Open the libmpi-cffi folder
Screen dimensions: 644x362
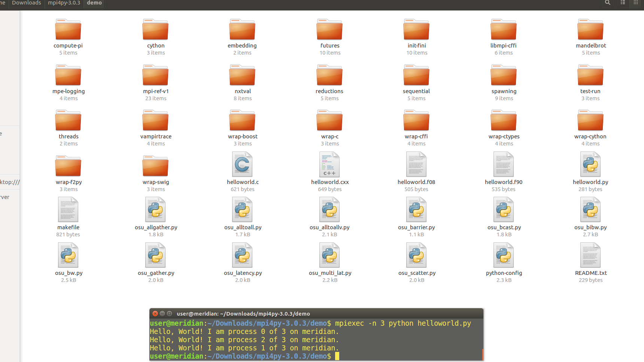point(504,30)
